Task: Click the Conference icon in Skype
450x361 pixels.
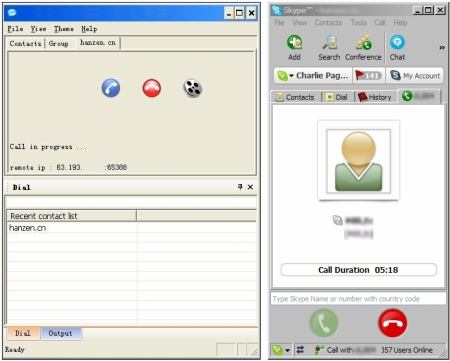Action: (x=363, y=47)
